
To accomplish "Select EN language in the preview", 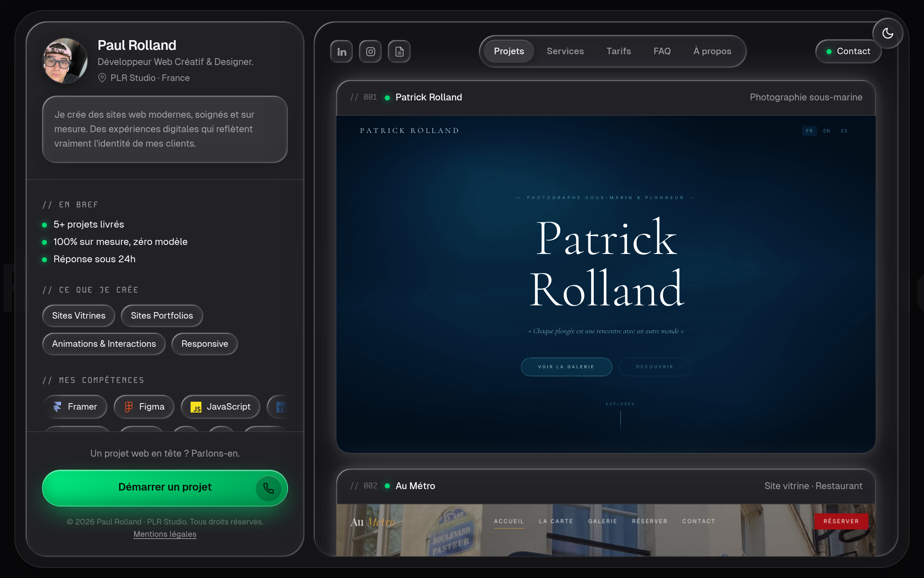I will tap(826, 131).
